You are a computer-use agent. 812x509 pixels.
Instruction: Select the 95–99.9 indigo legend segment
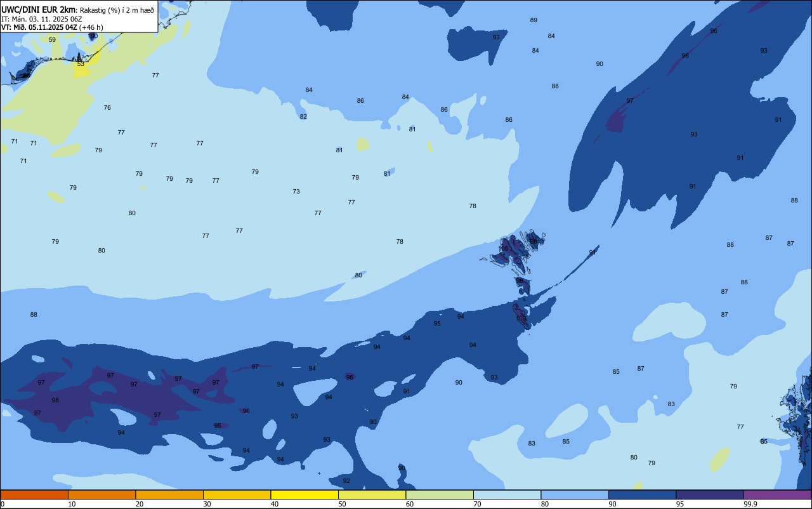710,494
